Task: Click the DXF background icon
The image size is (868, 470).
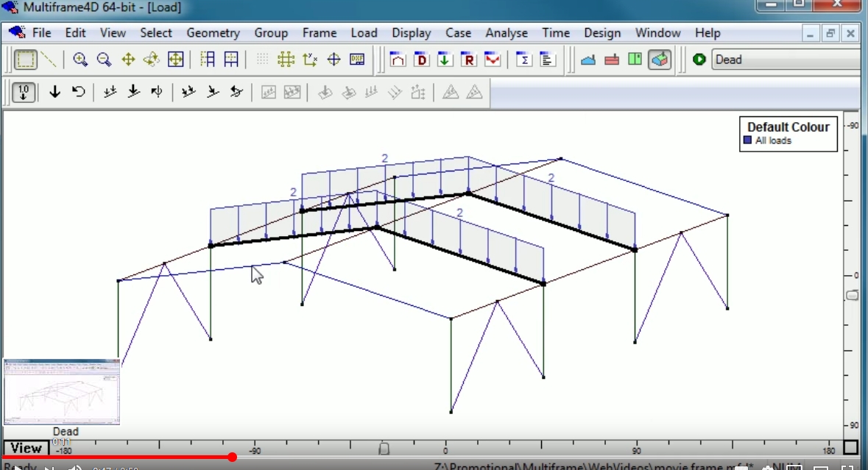Action: pos(357,60)
